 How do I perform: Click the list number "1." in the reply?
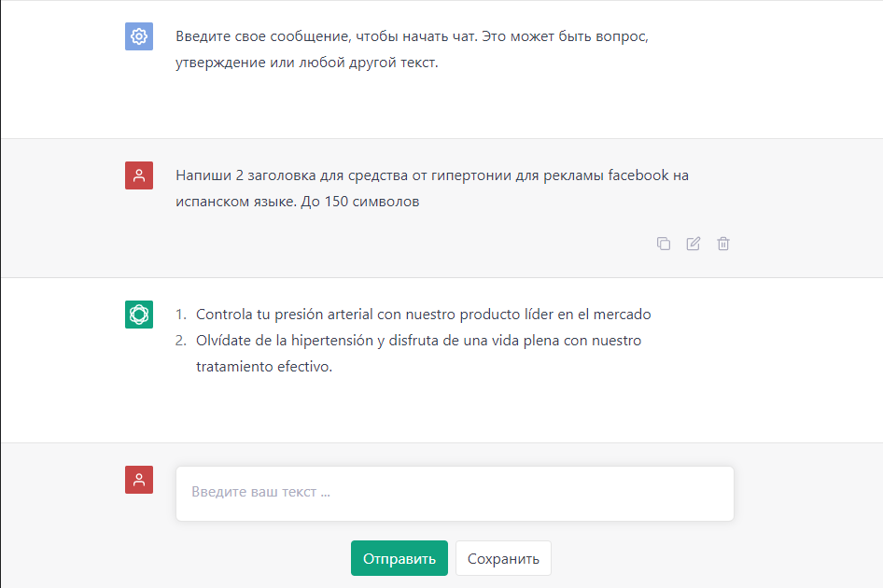(x=182, y=315)
